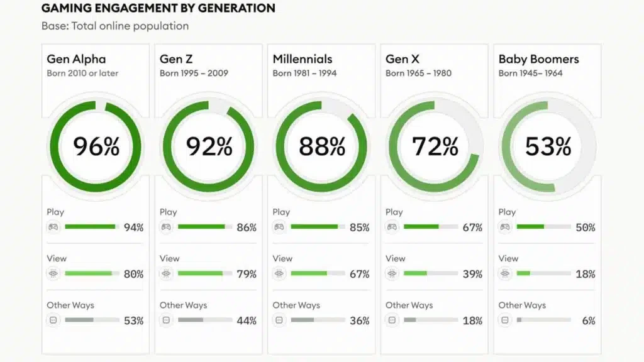Click the Gen X Play gamepad icon
Viewport: 644px width, 362px height.
(x=392, y=227)
